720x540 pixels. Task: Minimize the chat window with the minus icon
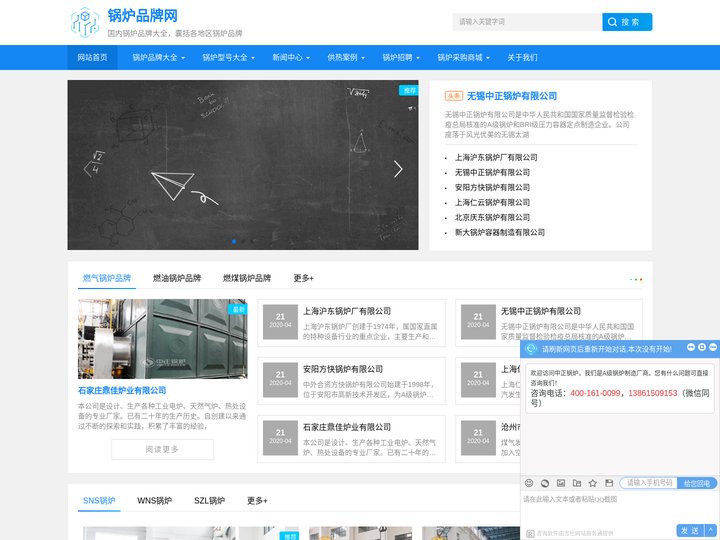point(713,347)
